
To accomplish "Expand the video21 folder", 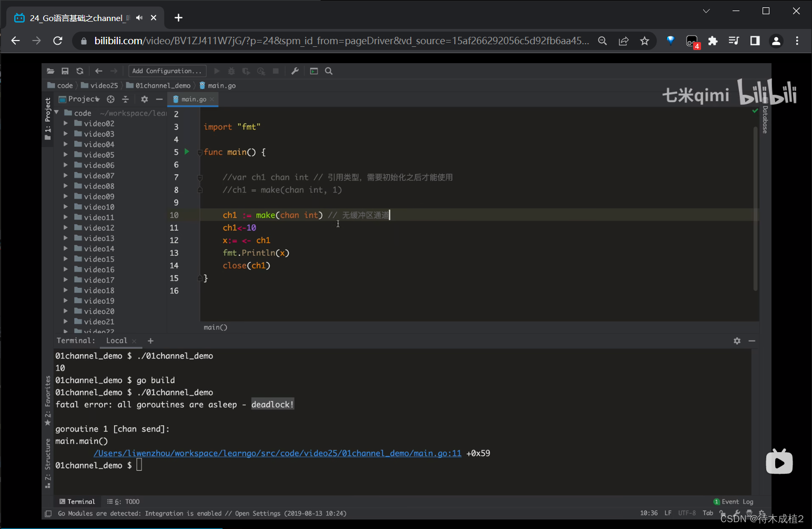I will tap(66, 322).
